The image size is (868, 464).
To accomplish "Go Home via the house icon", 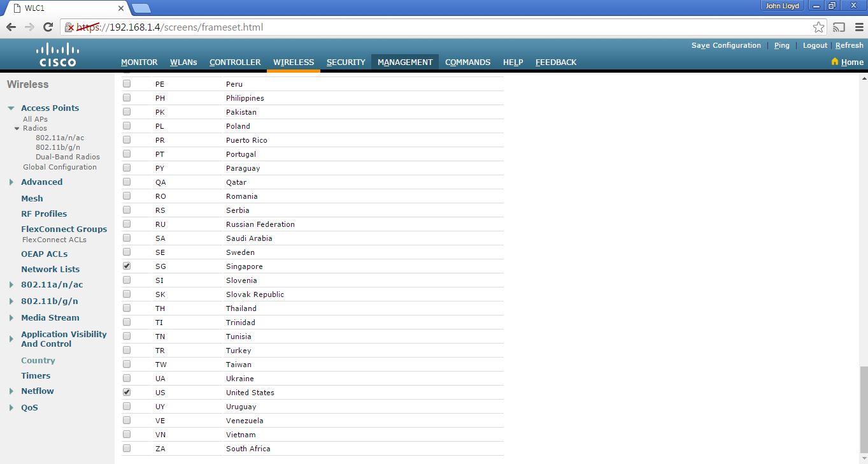I will coord(835,62).
